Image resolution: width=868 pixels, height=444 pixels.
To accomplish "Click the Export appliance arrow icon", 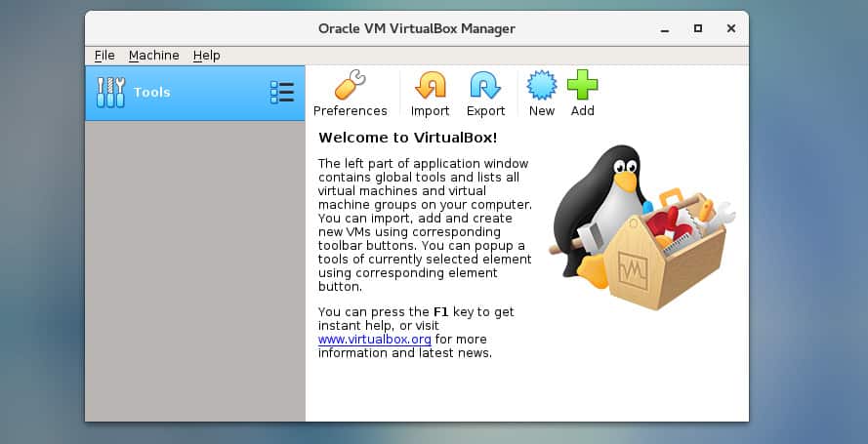I will [485, 85].
